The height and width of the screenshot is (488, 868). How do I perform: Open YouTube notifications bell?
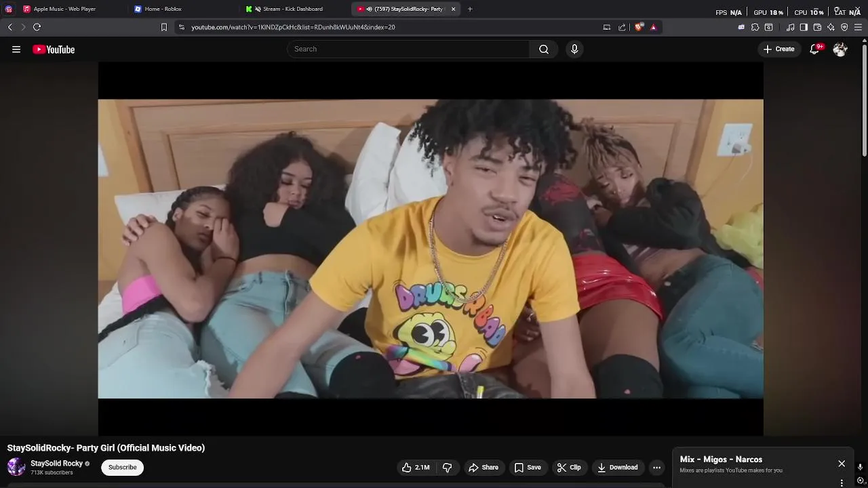[815, 49]
